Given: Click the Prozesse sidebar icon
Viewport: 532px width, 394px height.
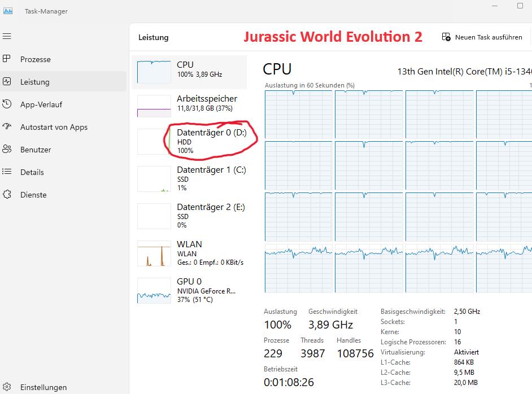Looking at the screenshot, I should pos(7,59).
